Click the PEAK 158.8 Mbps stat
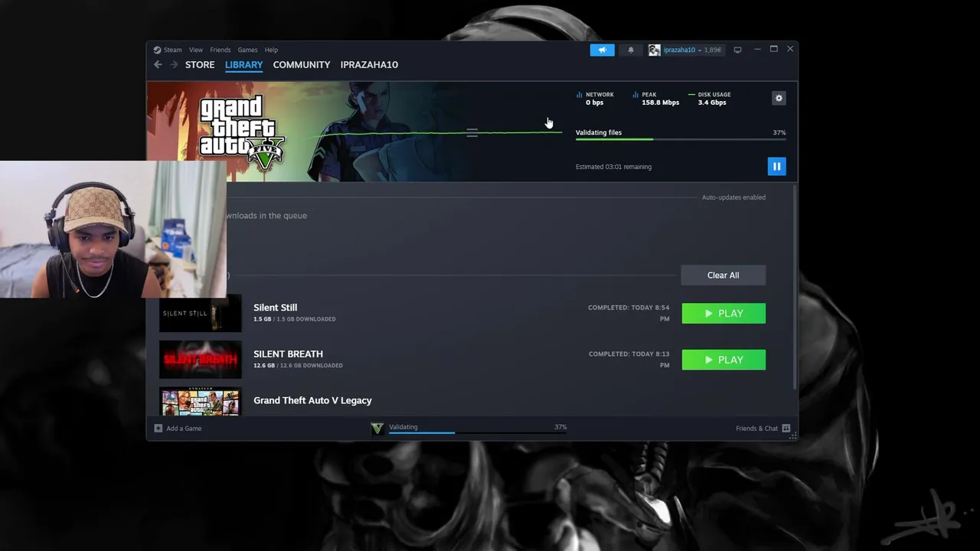 pos(655,99)
